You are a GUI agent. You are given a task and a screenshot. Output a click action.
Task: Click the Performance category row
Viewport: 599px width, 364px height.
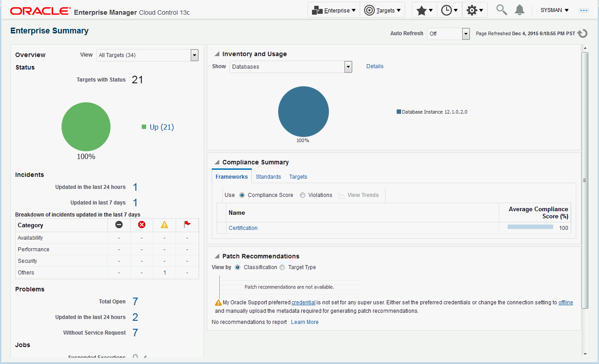[107, 249]
